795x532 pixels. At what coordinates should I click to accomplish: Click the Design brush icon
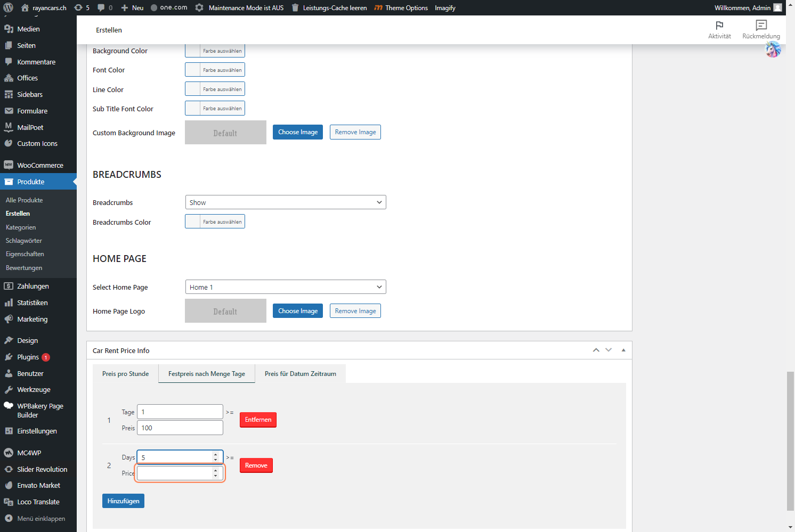9,340
